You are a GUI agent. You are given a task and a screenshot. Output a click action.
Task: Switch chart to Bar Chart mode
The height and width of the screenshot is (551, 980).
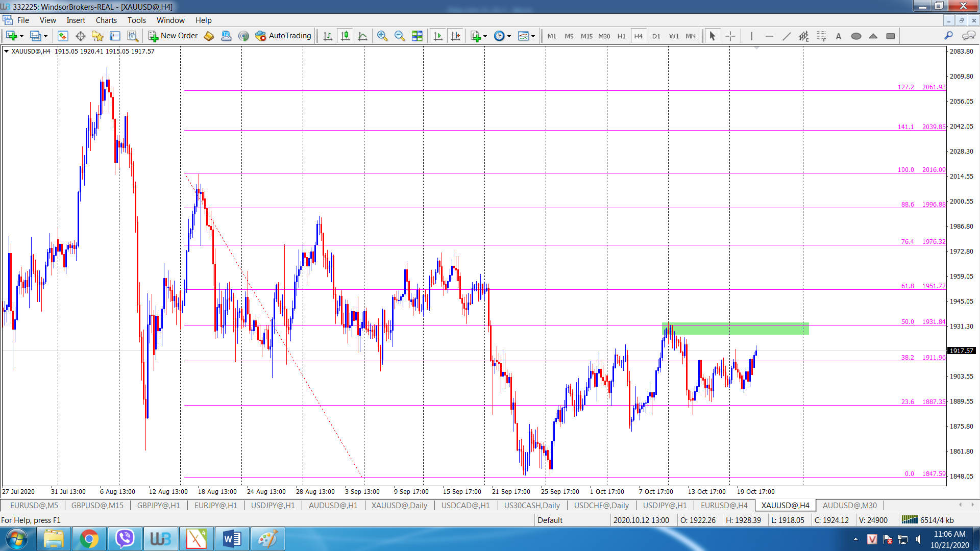pos(328,36)
